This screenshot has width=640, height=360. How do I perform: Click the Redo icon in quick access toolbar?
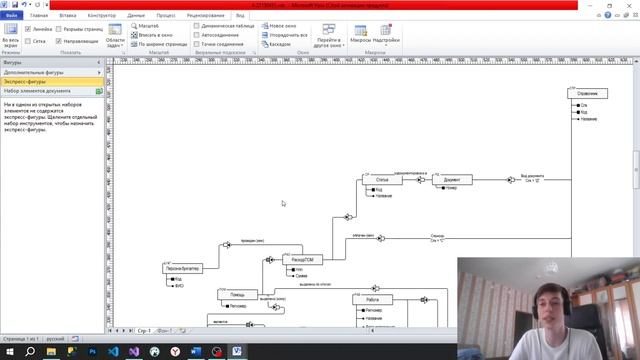tap(38, 4)
